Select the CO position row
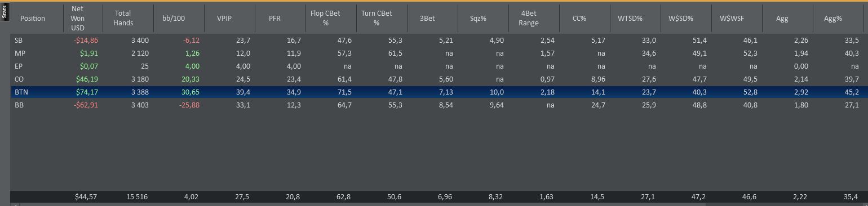868x206 pixels. tap(439, 79)
